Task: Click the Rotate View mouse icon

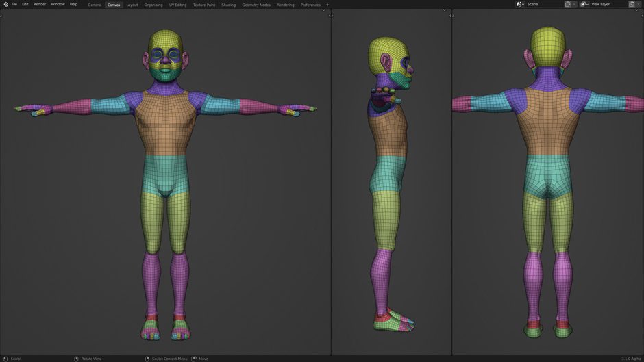Action: (76, 359)
